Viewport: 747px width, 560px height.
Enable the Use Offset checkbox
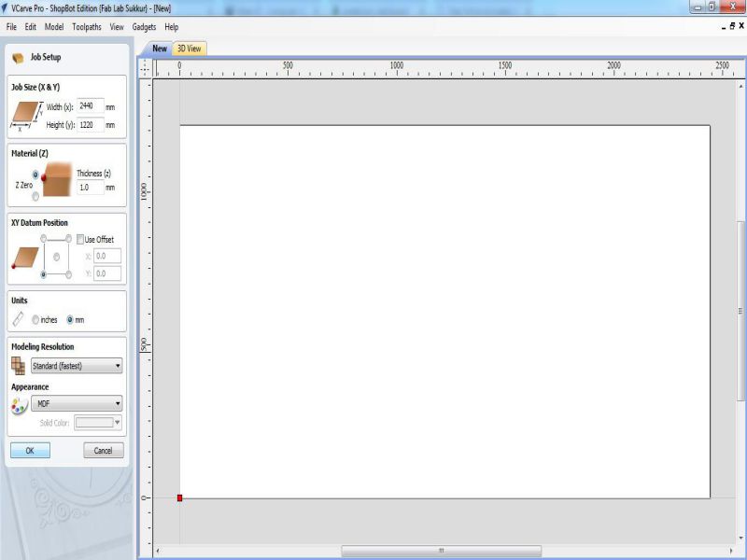click(80, 240)
